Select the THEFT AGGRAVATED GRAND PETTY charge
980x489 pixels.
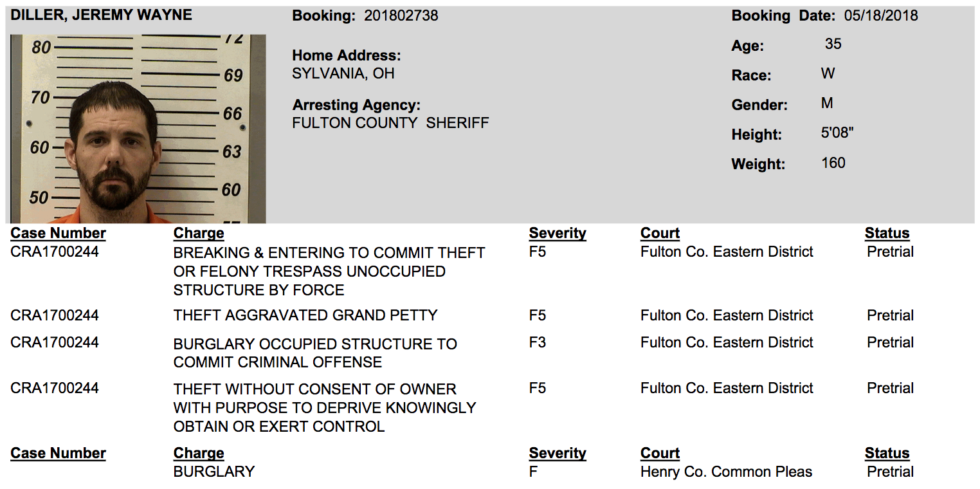305,315
